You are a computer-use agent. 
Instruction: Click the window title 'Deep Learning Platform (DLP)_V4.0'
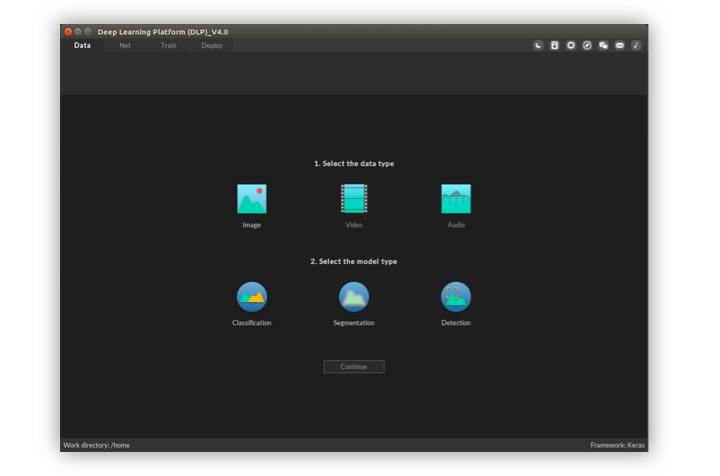point(163,32)
